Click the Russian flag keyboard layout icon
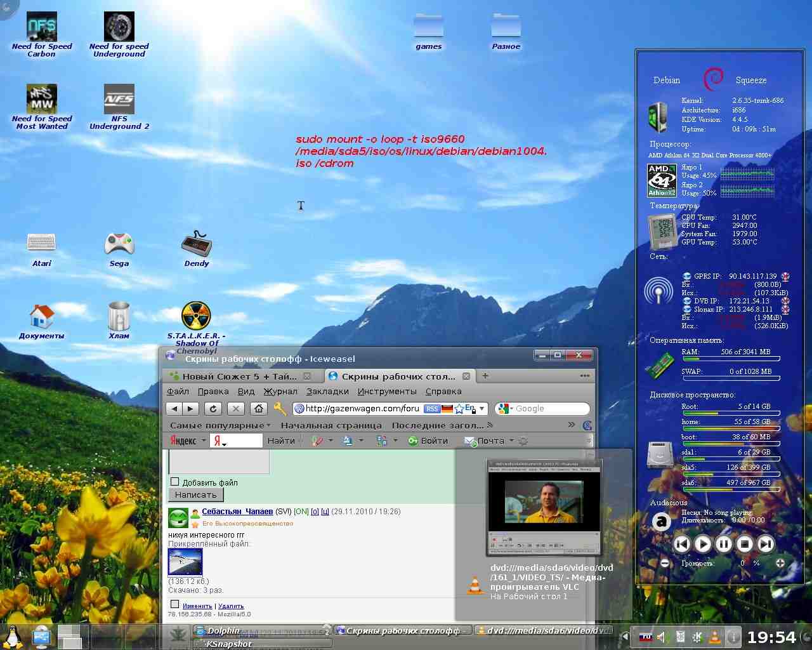812x650 pixels. [x=646, y=637]
